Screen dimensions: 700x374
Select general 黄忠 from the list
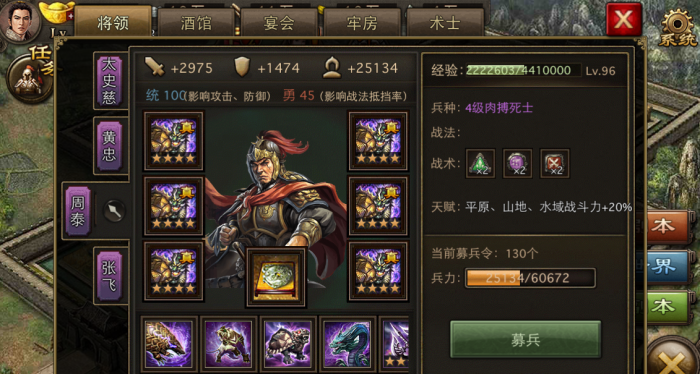(109, 146)
